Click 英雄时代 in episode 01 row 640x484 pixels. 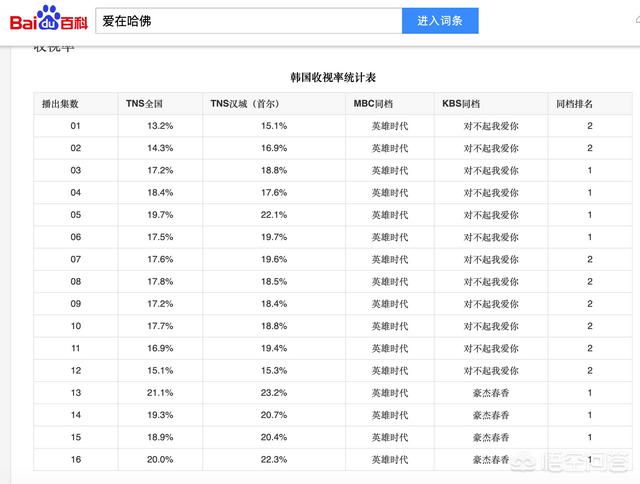click(390, 126)
